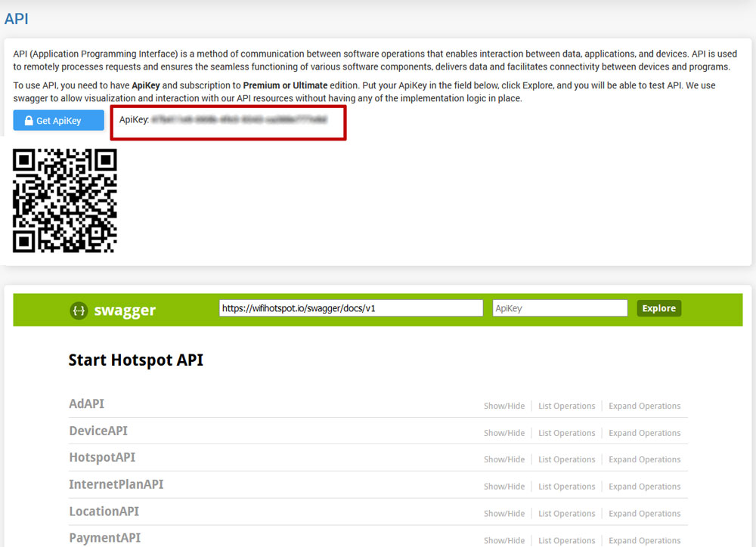Click the QR code image
The image size is (756, 547).
coord(65,200)
